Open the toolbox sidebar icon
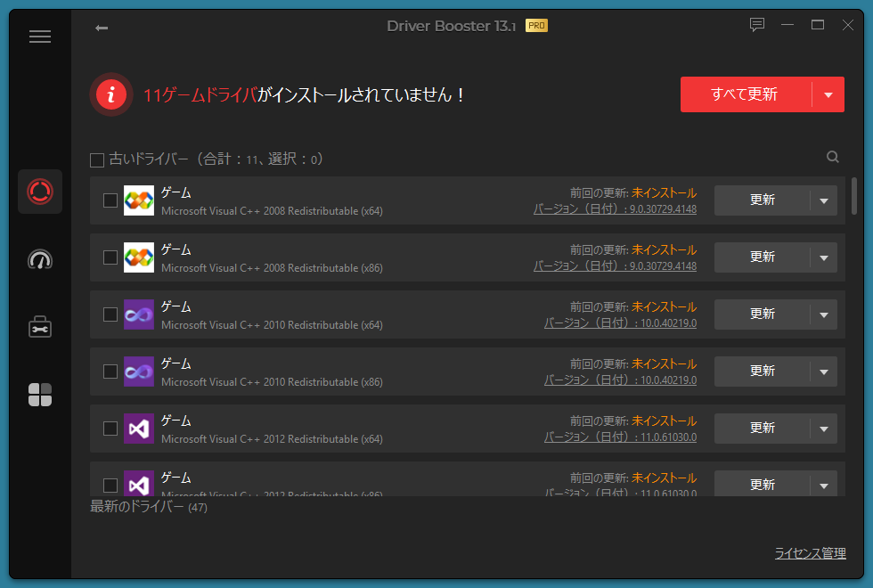Viewport: 873px width, 588px height. (40, 327)
